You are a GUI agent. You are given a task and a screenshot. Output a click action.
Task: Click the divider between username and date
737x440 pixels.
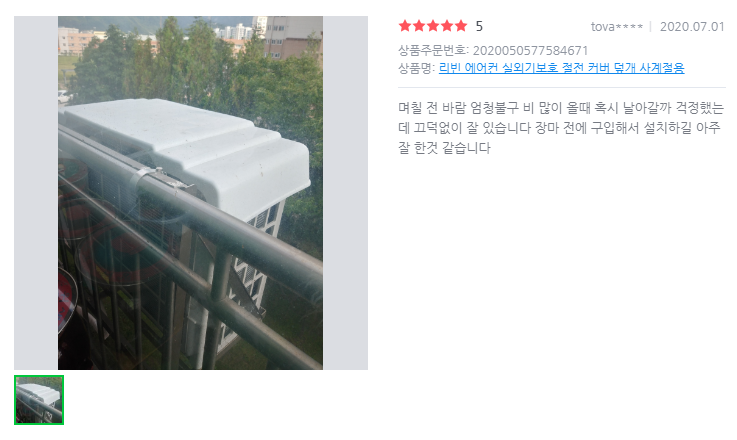(651, 27)
